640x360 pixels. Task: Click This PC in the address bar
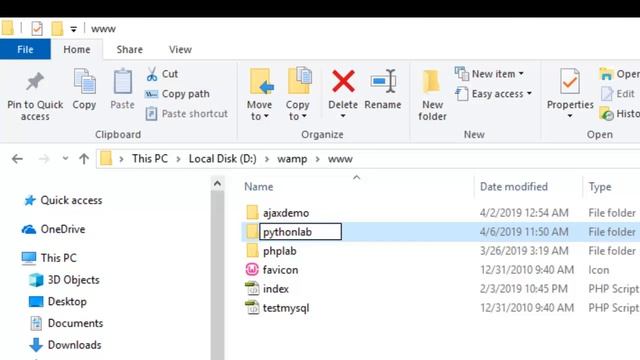click(x=150, y=159)
